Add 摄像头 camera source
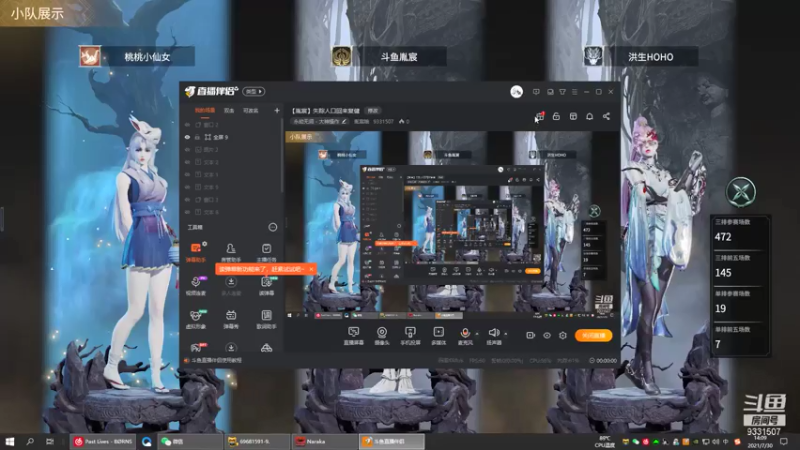Screen dimensions: 800x450 382,336
